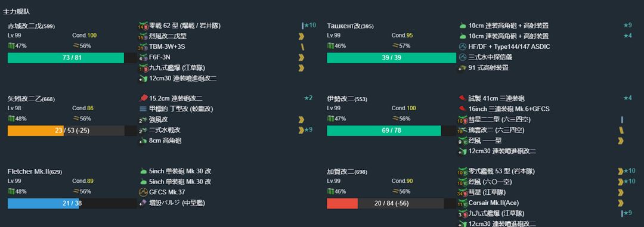Click the sonar icon beside HF/DF + Type144/147 ASDIC
The height and width of the screenshot is (227, 644).
463,47
